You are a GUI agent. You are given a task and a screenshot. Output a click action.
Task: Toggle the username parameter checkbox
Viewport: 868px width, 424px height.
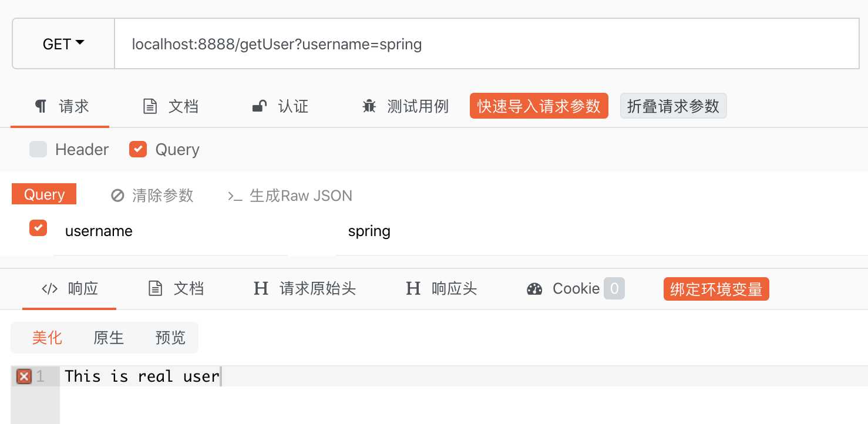pos(38,228)
